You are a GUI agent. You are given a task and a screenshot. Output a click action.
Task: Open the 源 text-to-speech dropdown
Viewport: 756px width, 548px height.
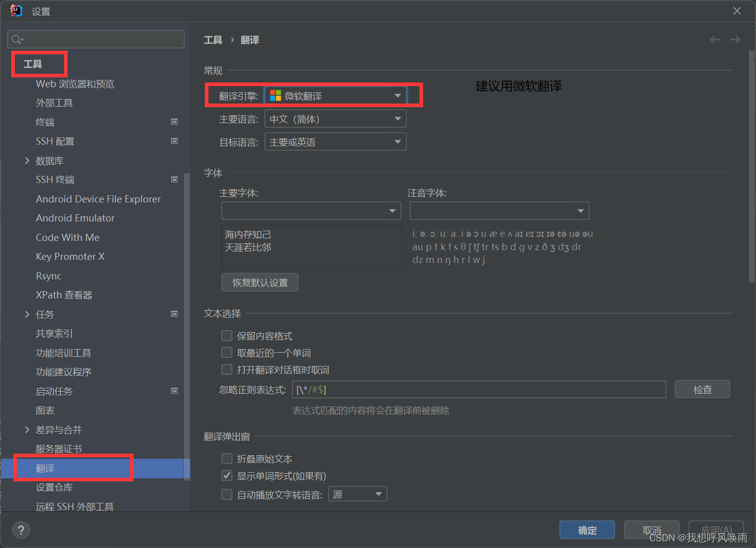coord(358,494)
